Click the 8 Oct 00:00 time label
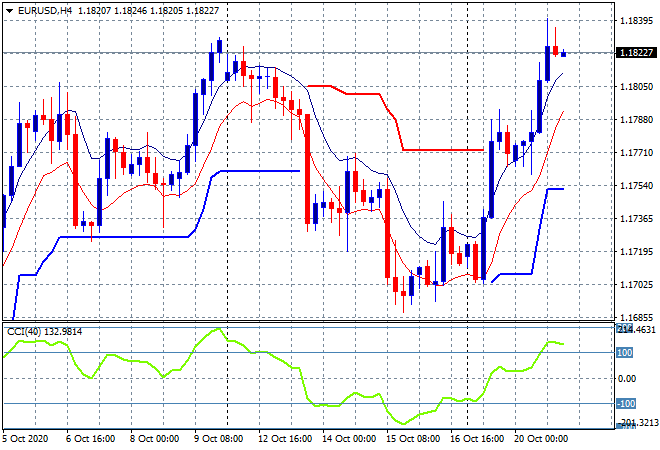This screenshot has height=450, width=660. pyautogui.click(x=154, y=439)
